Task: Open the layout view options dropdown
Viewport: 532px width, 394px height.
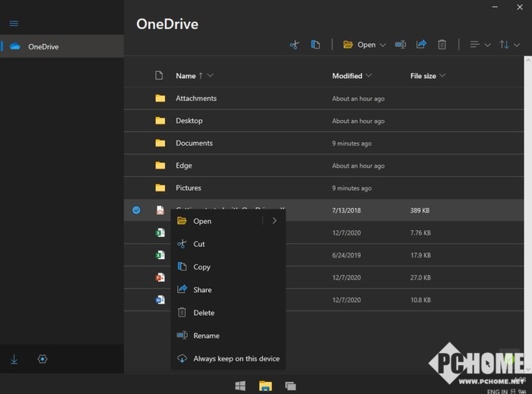Action: coord(480,45)
